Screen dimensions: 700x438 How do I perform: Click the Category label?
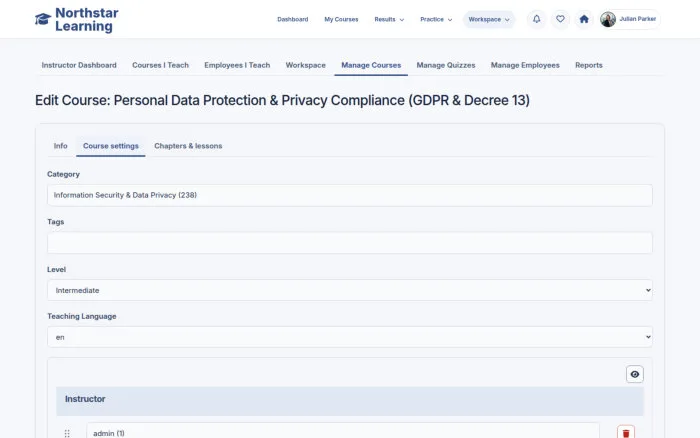click(63, 174)
